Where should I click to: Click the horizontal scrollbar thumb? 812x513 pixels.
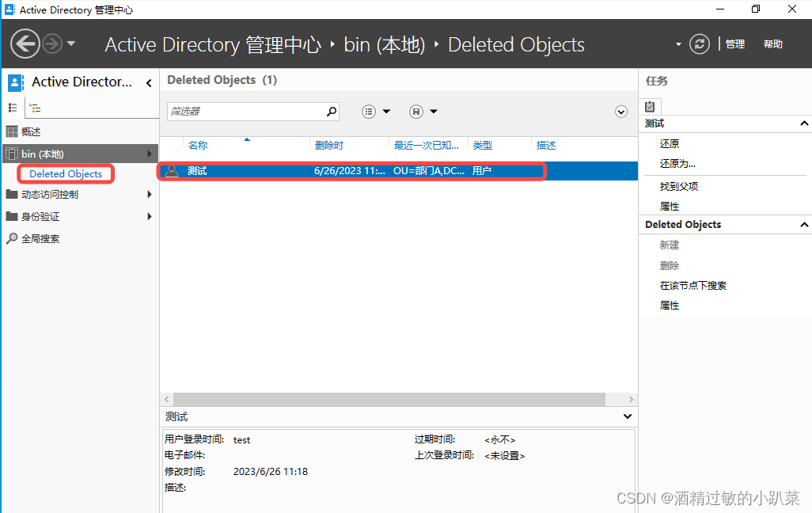pos(389,399)
